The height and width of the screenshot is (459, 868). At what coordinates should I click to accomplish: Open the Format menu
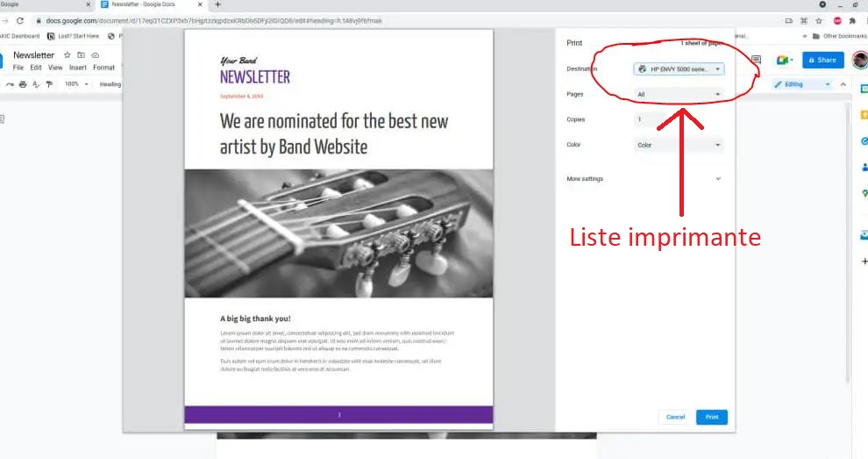pos(103,68)
